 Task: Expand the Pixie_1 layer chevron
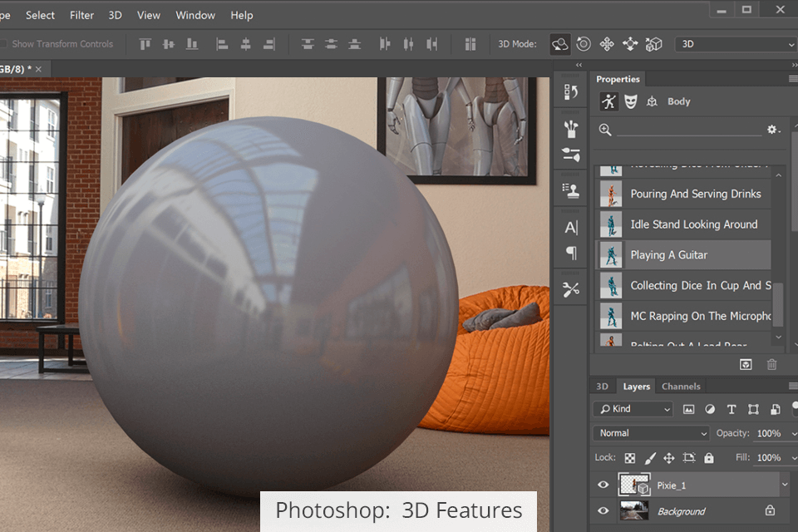tap(785, 485)
